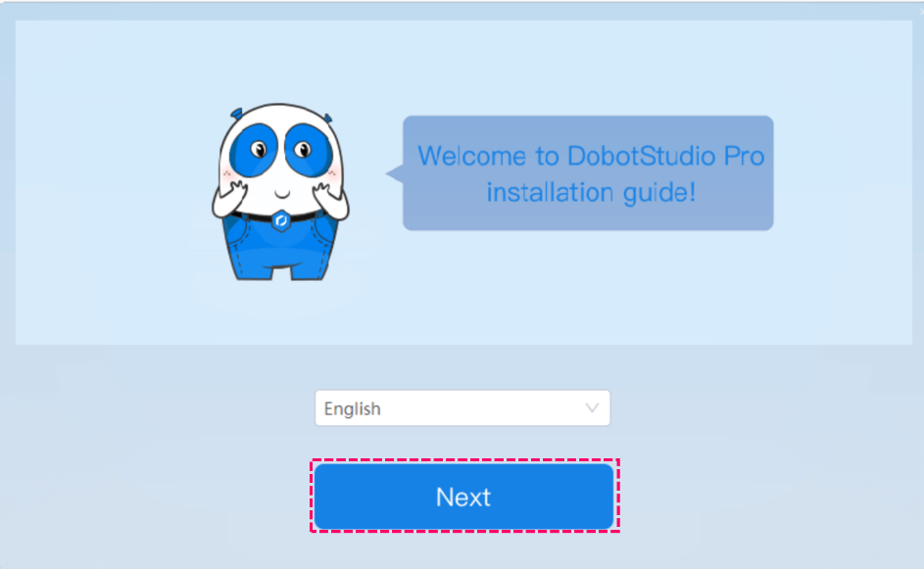Click the chevron arrow in language selector
Screen dimensions: 924x569
[592, 407]
